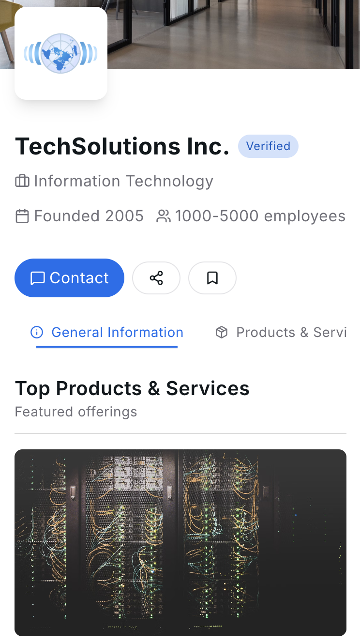Click the box icon on Products tab
Image resolution: width=360 pixels, height=644 pixels.
tap(222, 332)
